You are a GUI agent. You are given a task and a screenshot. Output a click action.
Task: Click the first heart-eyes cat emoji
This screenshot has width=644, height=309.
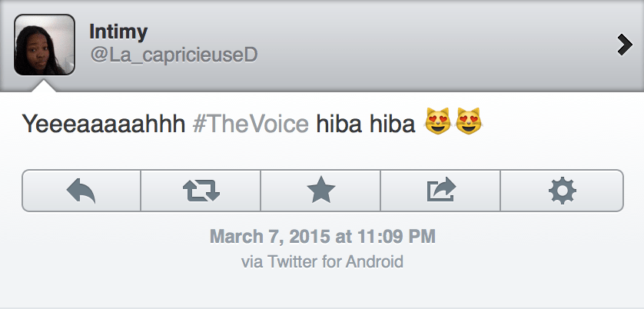pyautogui.click(x=438, y=122)
